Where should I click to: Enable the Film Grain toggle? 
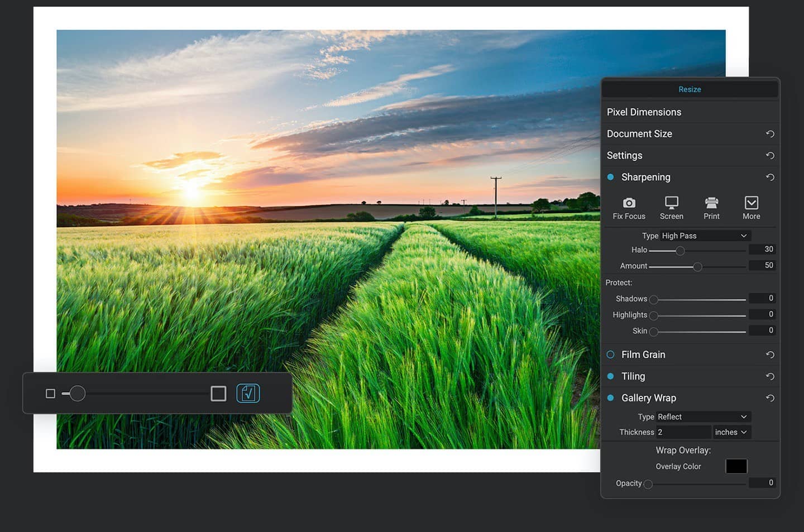coord(610,354)
